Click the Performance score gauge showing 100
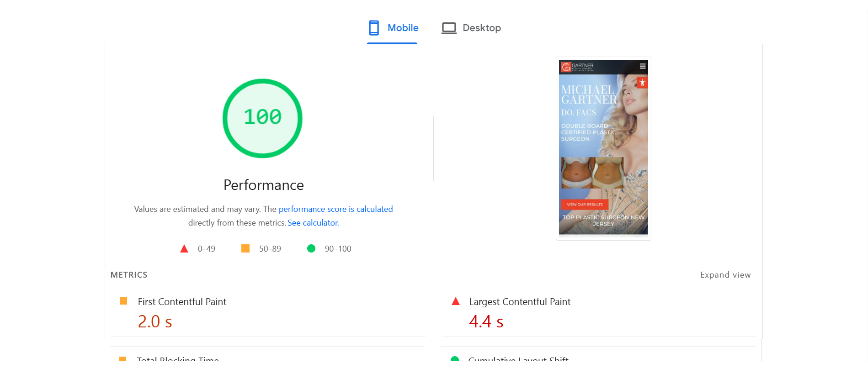The width and height of the screenshot is (868, 379). coord(262,118)
